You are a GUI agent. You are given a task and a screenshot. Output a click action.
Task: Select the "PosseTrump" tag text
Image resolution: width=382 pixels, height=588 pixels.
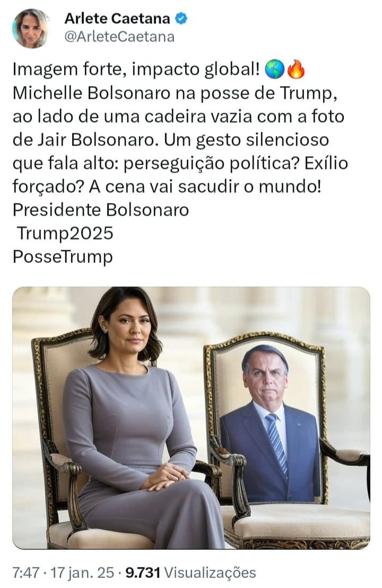pos(63,257)
